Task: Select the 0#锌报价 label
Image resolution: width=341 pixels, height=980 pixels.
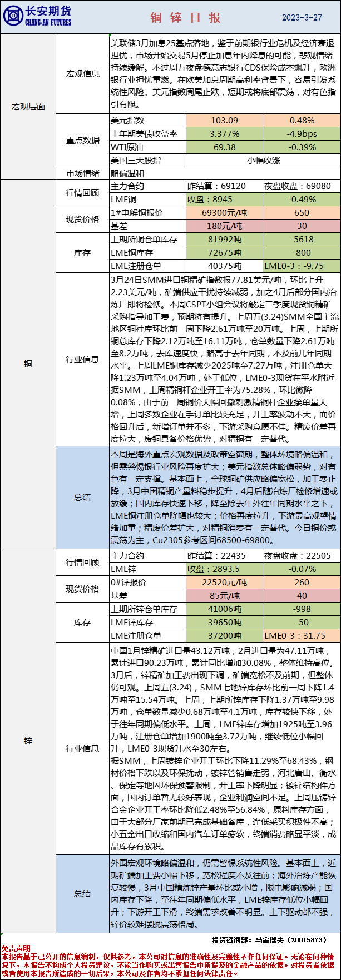Action: pos(147,582)
